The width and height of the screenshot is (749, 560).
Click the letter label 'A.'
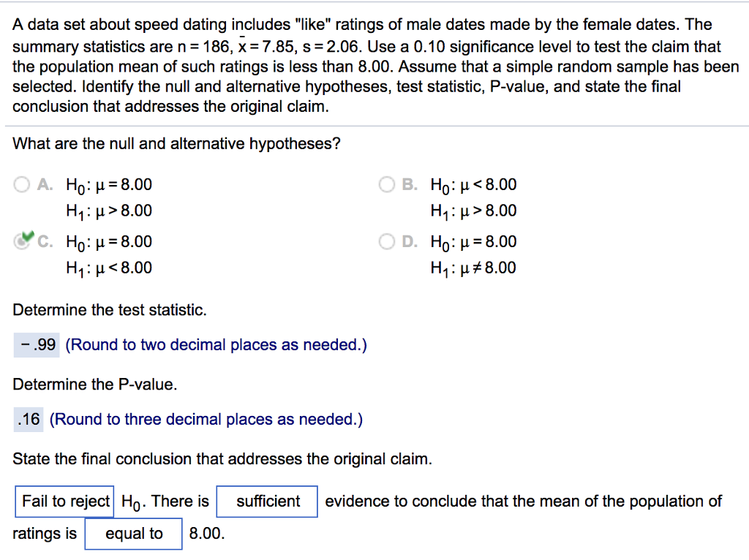coord(45,184)
